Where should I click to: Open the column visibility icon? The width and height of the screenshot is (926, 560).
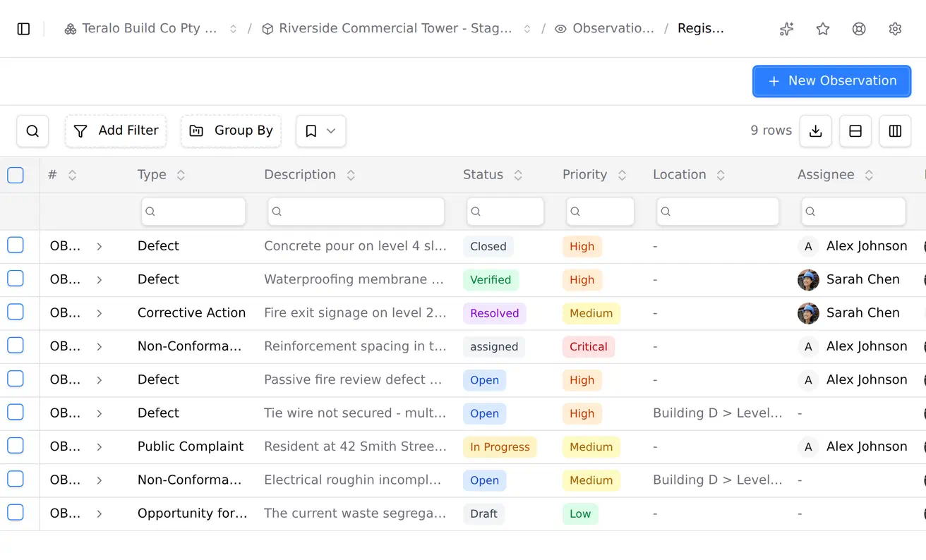click(x=895, y=131)
